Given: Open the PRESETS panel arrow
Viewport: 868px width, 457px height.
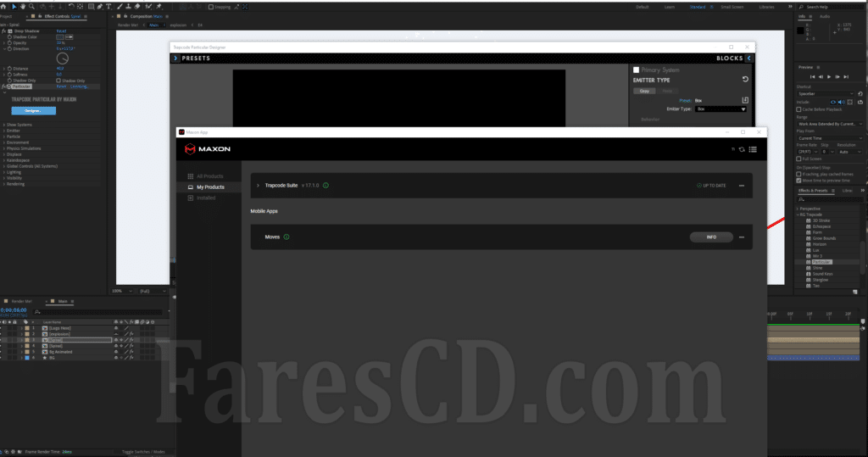Looking at the screenshot, I should pos(175,59).
